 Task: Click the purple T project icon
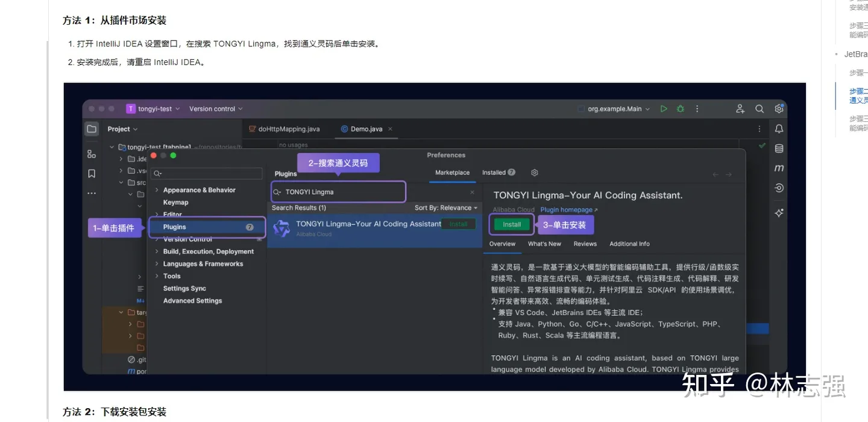point(131,109)
